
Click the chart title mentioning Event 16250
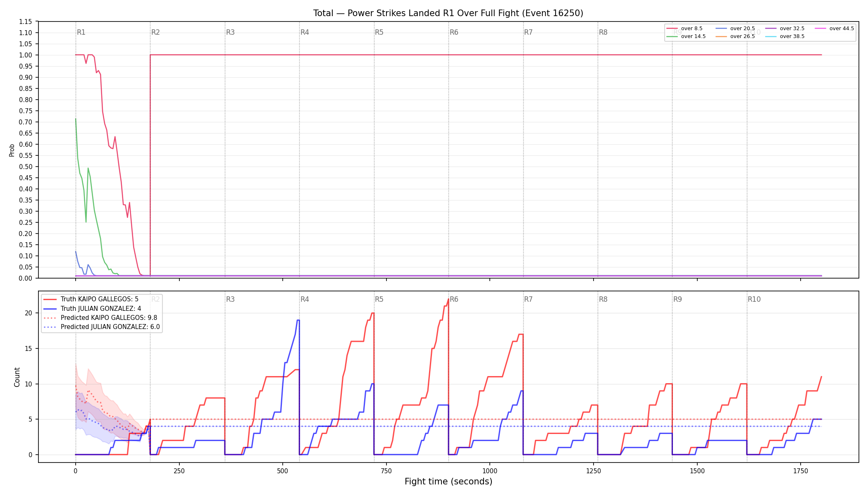(448, 13)
